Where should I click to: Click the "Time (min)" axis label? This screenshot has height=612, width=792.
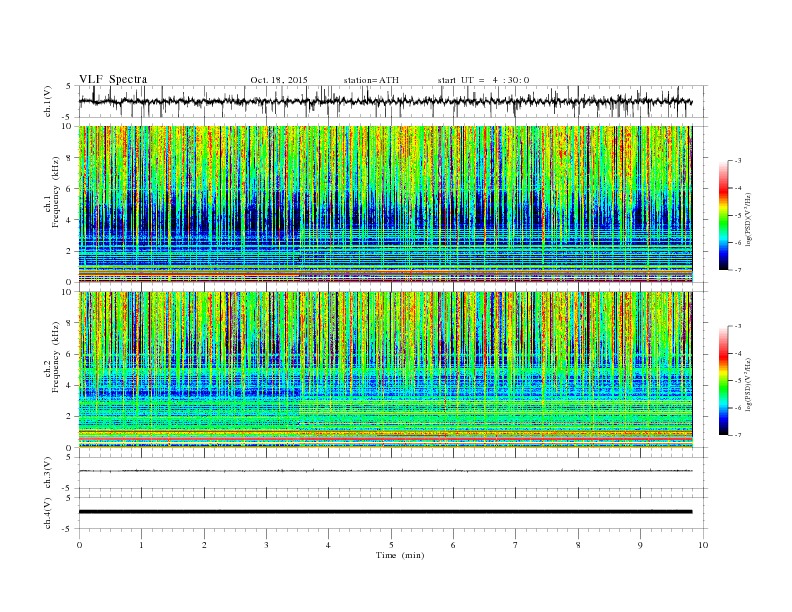tap(400, 555)
